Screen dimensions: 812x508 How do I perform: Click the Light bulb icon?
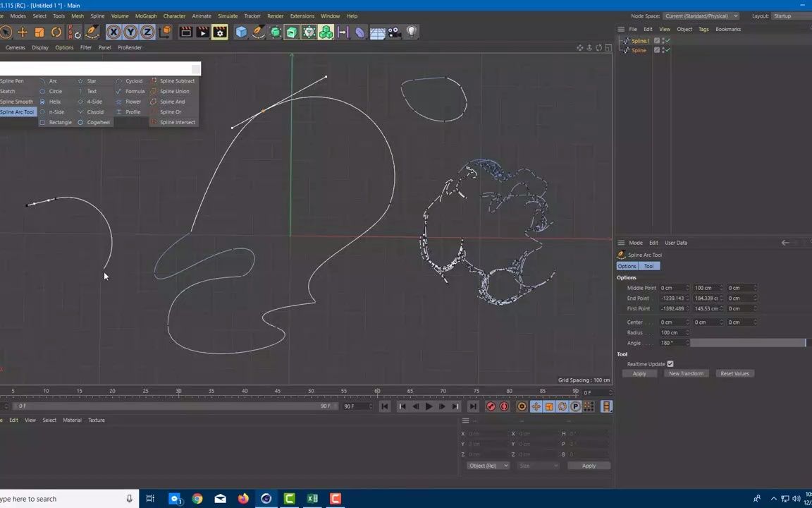(412, 32)
